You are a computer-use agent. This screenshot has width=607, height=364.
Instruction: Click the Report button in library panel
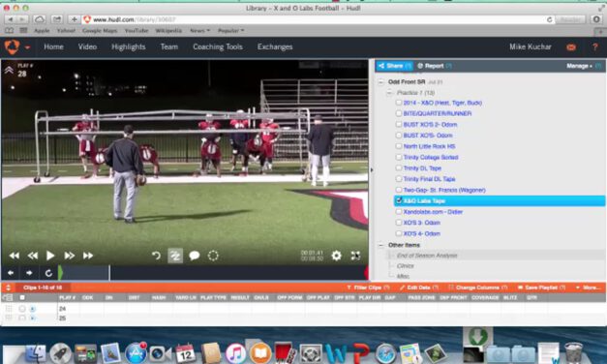434,66
